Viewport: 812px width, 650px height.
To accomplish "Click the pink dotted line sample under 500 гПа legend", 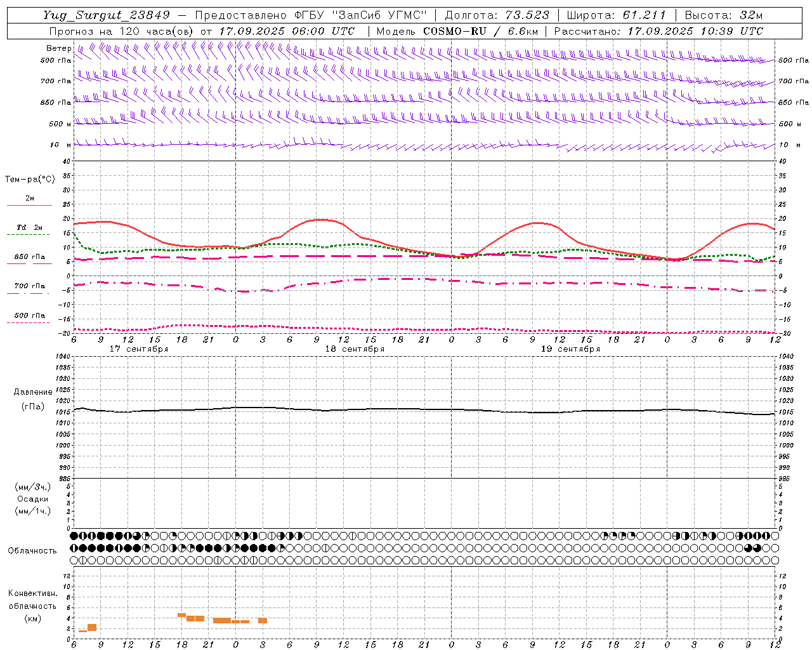I will coord(28,322).
